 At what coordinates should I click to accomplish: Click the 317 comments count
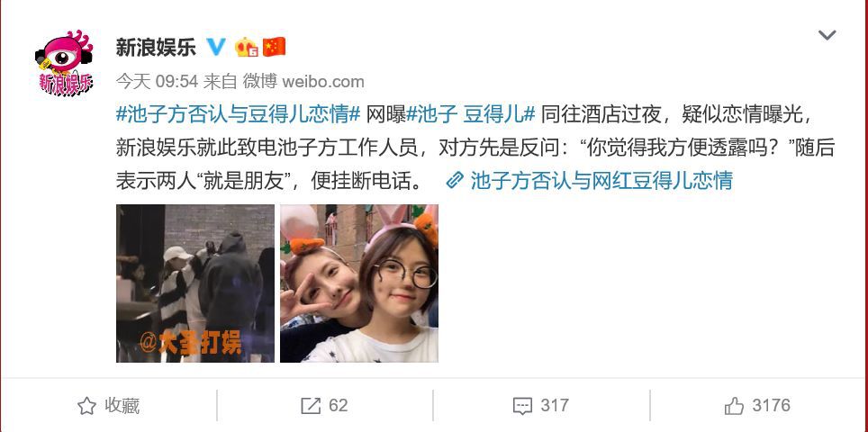(x=555, y=406)
